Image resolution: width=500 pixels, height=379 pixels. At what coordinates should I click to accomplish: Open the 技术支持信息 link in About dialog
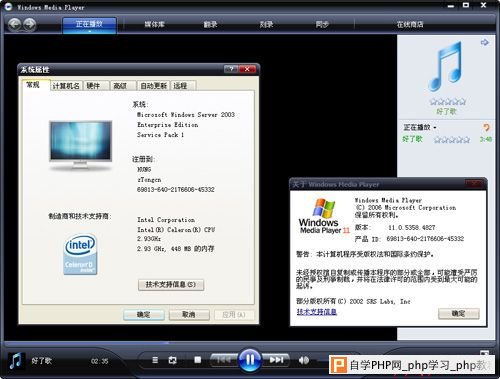coord(316,312)
